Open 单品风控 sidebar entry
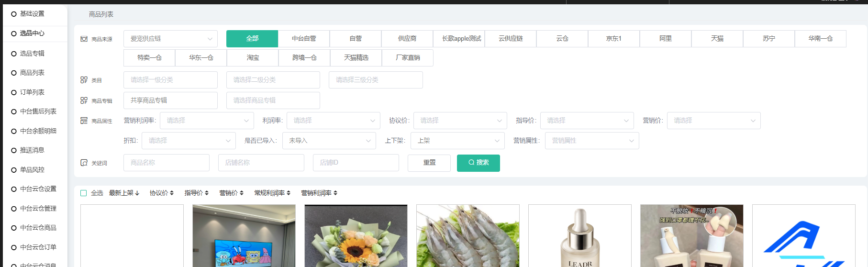Image resolution: width=868 pixels, height=267 pixels. 32,170
